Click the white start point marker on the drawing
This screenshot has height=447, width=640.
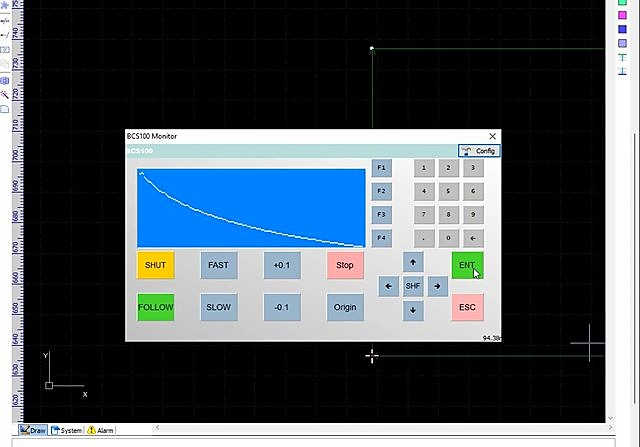[371, 48]
